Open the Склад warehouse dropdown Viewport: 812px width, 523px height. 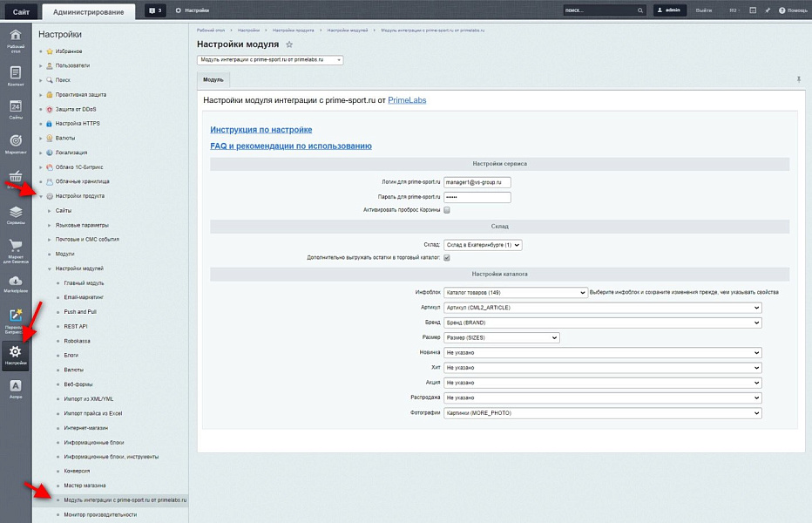point(483,246)
